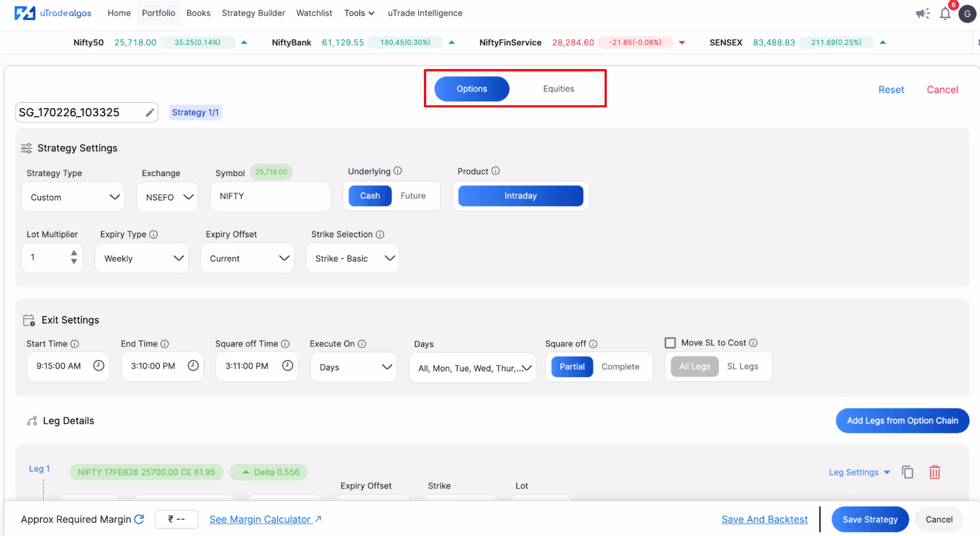Click the NIFTY symbol input field
This screenshot has height=536, width=980.
270,196
